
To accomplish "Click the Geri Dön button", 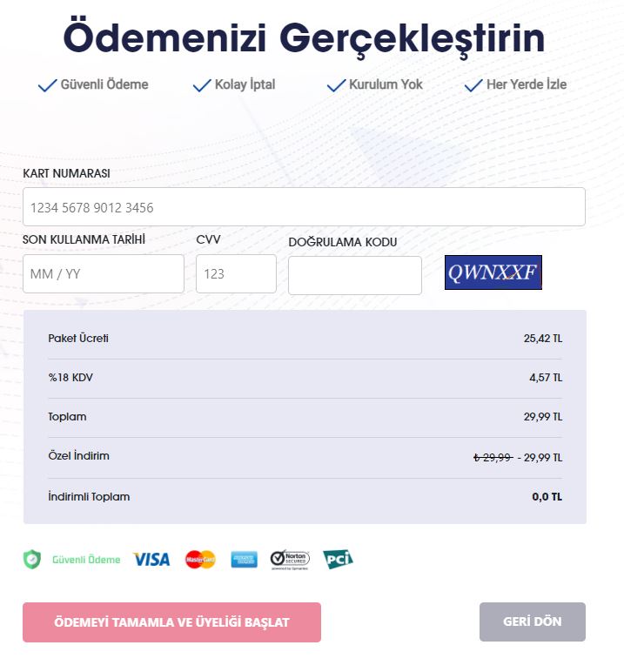I will point(533,622).
